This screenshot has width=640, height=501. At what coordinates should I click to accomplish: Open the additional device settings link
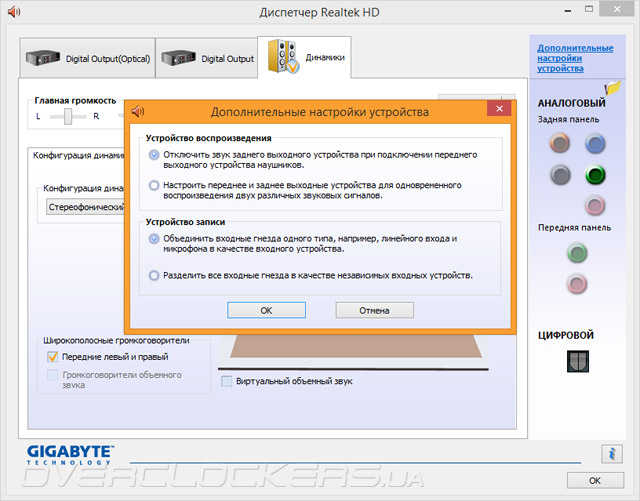click(x=575, y=58)
